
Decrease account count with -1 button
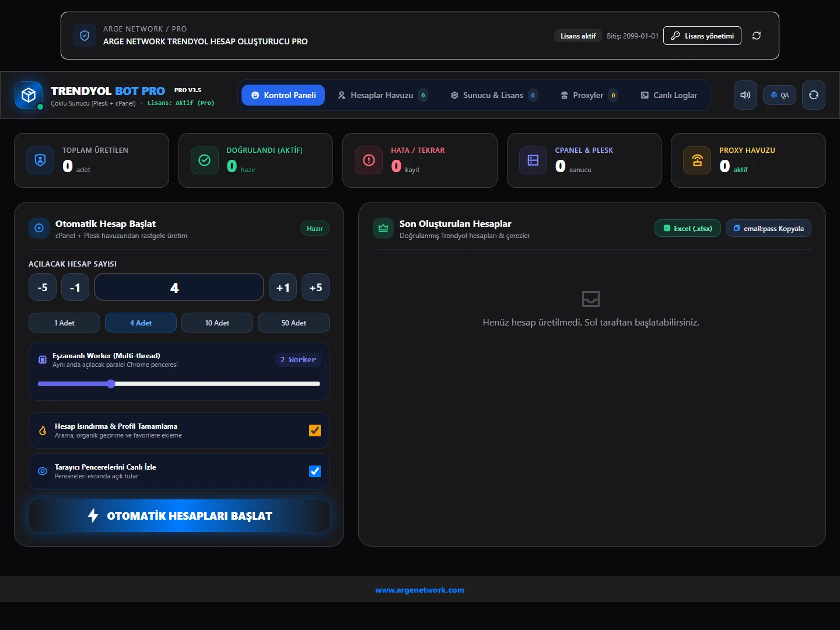(75, 288)
